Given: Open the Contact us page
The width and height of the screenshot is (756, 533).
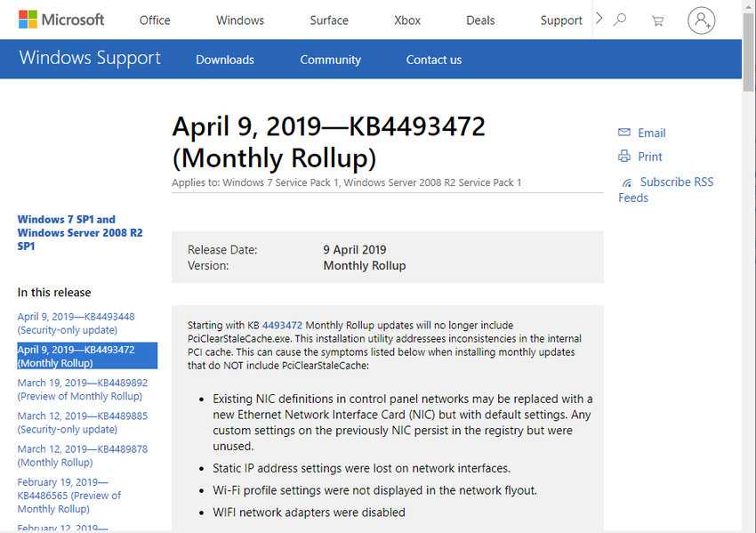Looking at the screenshot, I should (x=434, y=60).
